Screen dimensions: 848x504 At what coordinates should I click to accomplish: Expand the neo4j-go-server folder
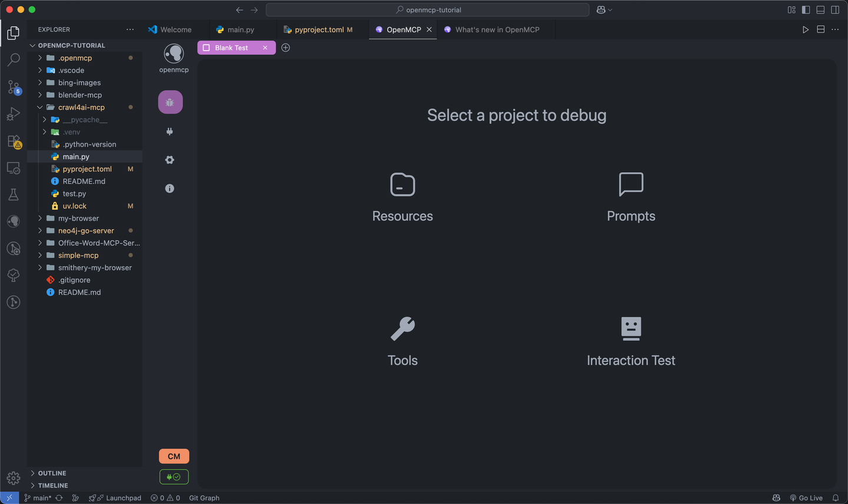point(85,231)
